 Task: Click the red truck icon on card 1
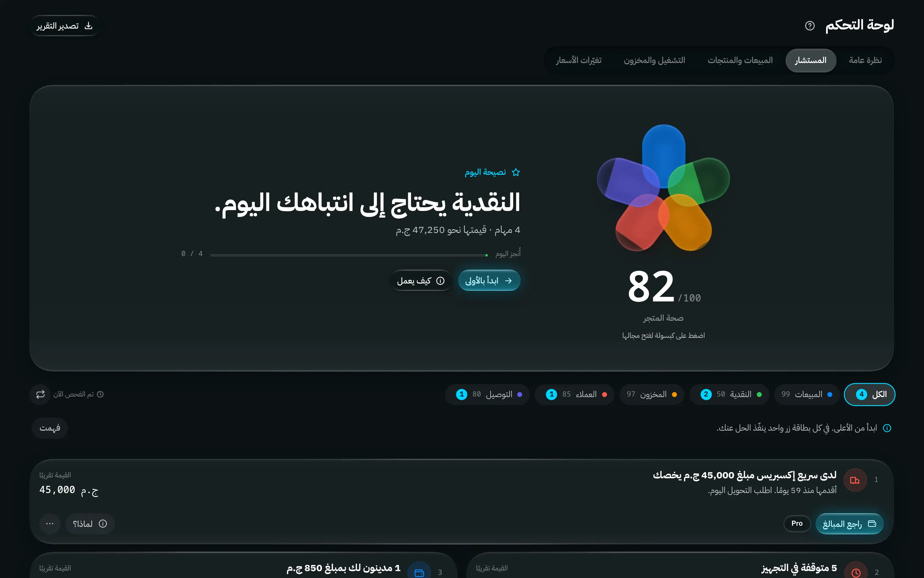pyautogui.click(x=855, y=480)
